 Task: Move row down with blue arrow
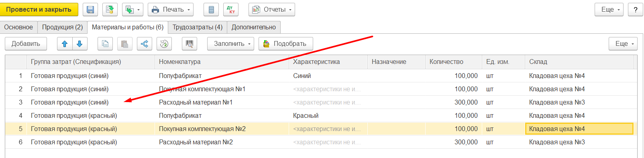pyautogui.click(x=79, y=43)
